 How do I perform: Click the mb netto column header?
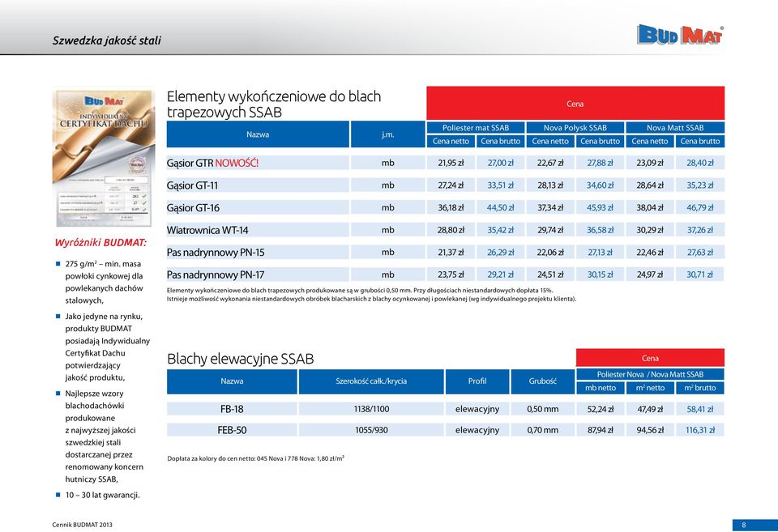pyautogui.click(x=600, y=388)
